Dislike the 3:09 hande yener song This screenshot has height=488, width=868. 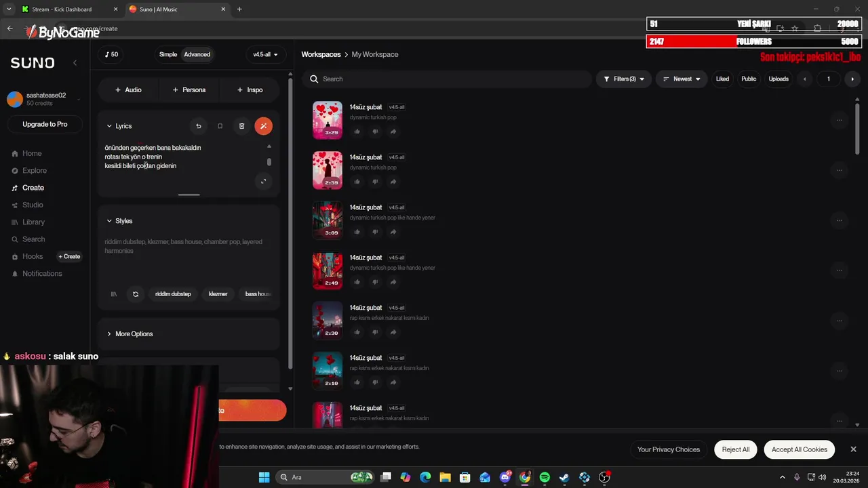pos(375,232)
